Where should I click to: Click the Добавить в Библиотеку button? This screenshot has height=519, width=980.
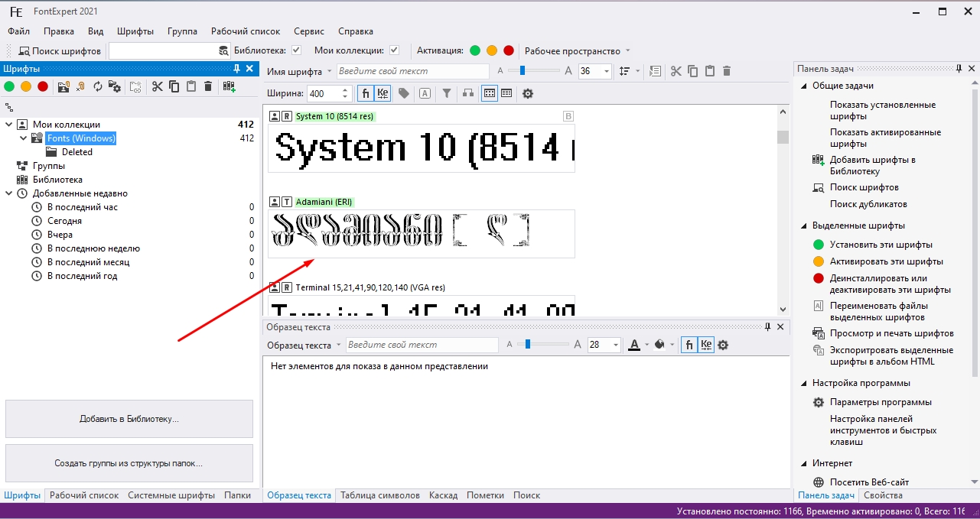coord(129,419)
